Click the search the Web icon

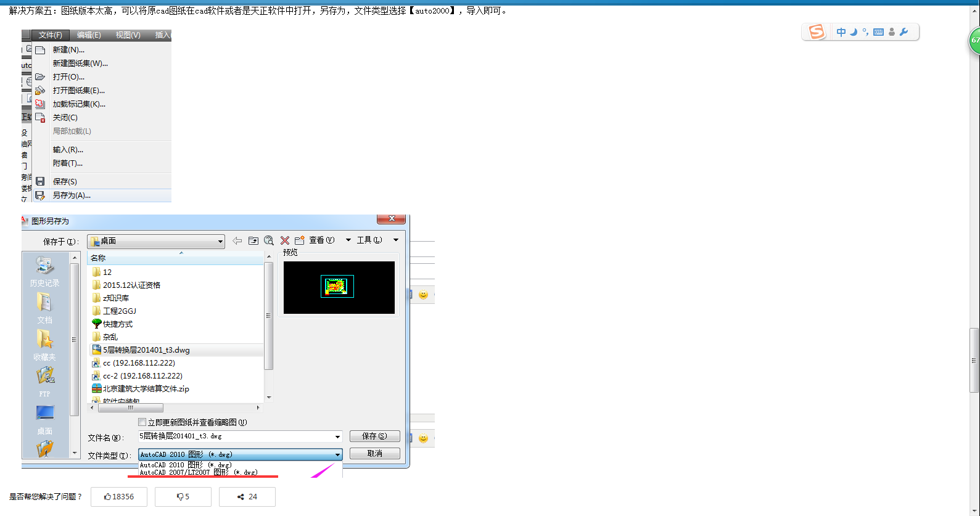pos(269,240)
